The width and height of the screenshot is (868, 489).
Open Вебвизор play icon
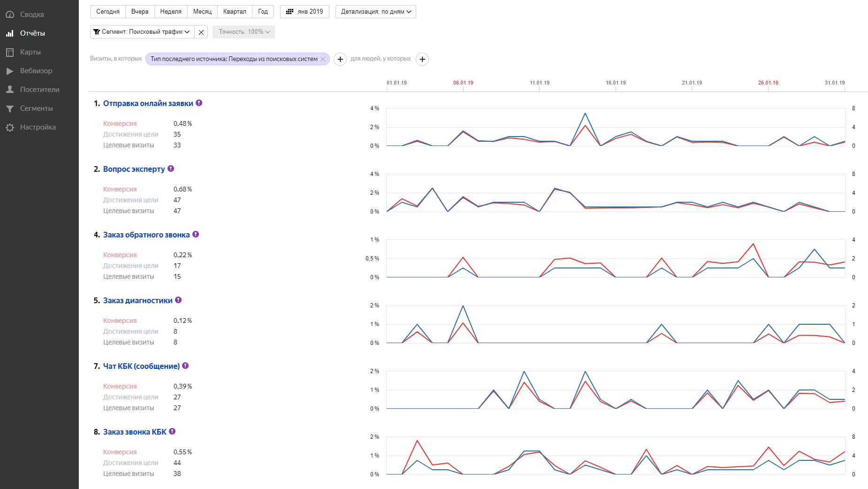coord(9,71)
